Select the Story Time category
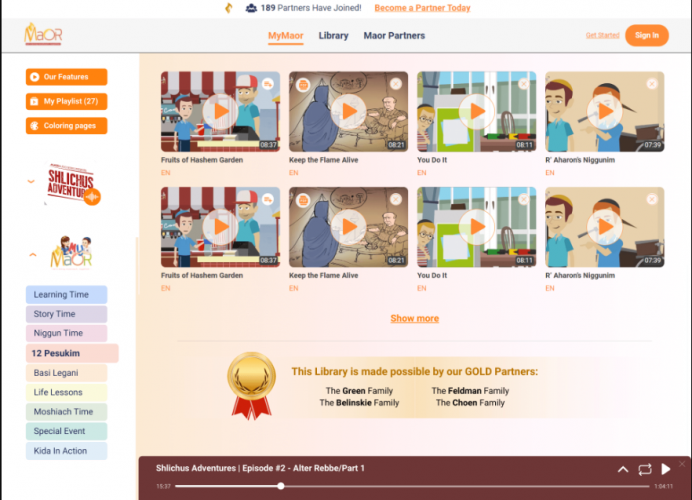This screenshot has width=692, height=500. (x=67, y=314)
